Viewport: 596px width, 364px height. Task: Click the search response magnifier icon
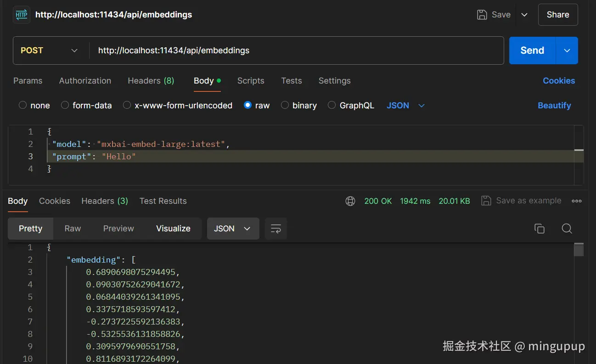click(567, 229)
